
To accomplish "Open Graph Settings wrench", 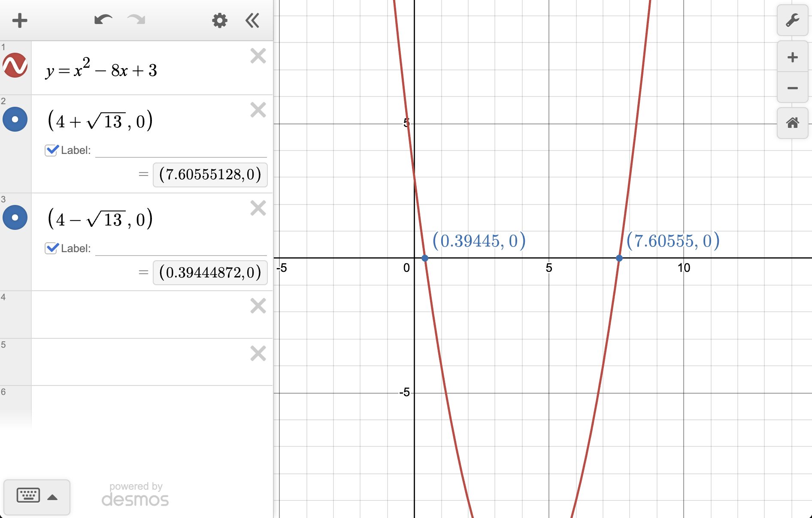I will pos(792,20).
